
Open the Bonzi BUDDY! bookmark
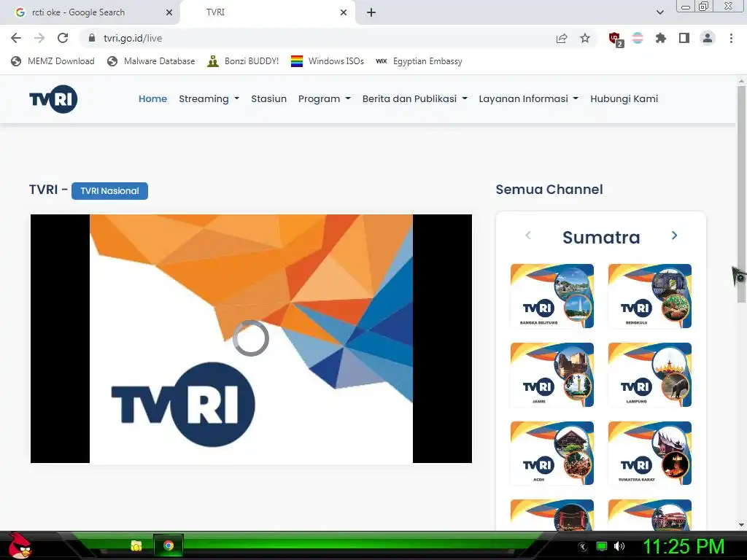243,61
